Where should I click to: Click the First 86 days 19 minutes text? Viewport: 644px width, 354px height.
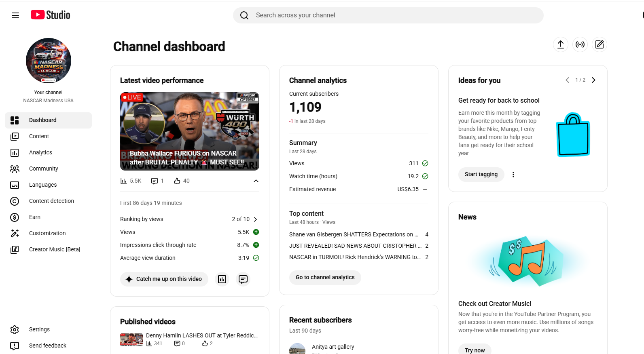click(x=151, y=203)
